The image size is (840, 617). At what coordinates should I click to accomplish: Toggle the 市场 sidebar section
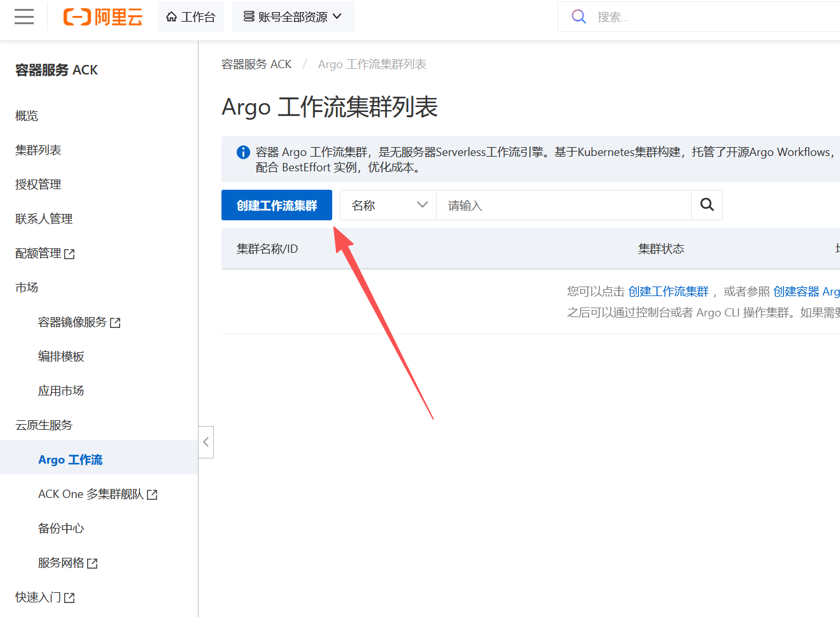[27, 288]
